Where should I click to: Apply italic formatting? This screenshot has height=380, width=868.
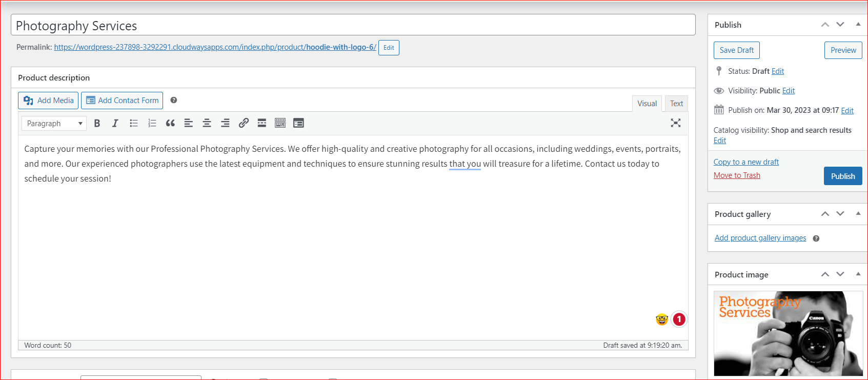click(115, 123)
